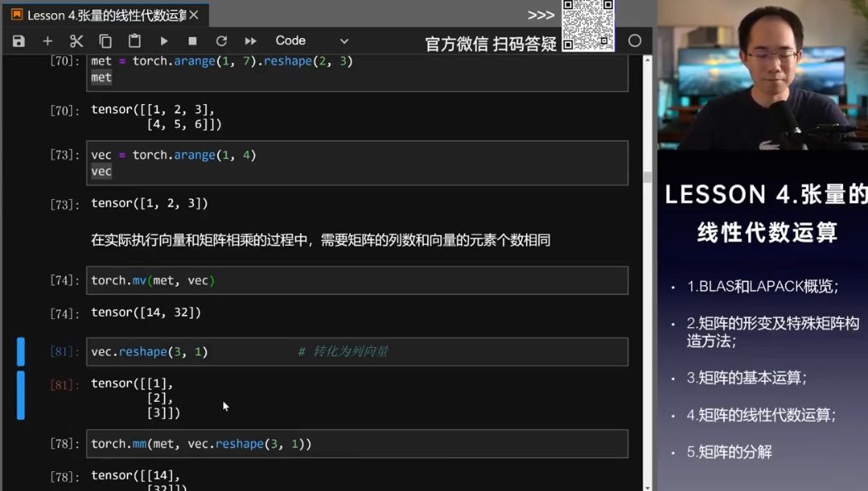Click the kernel status indicator circle

click(x=635, y=40)
